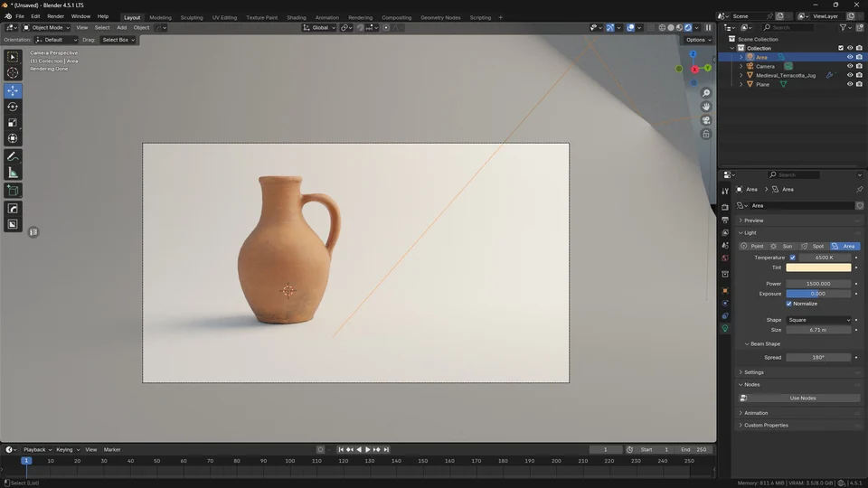868x488 pixels.
Task: Open the Render menu
Action: (x=55, y=16)
